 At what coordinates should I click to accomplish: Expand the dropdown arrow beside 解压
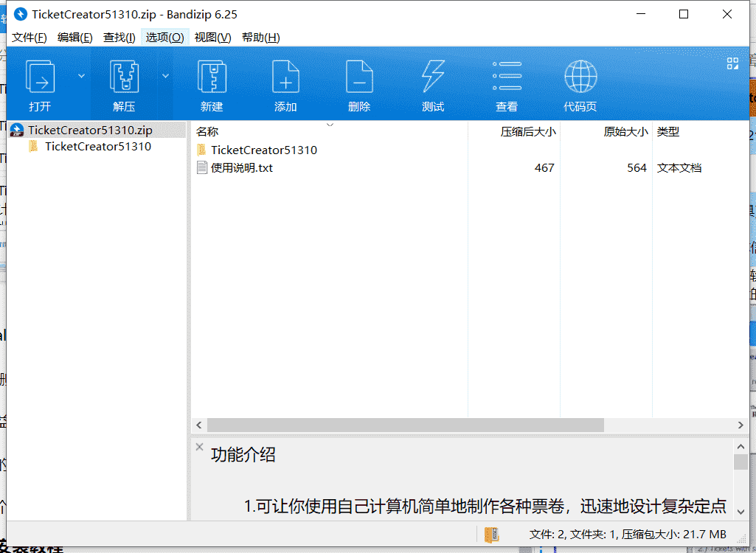[165, 76]
